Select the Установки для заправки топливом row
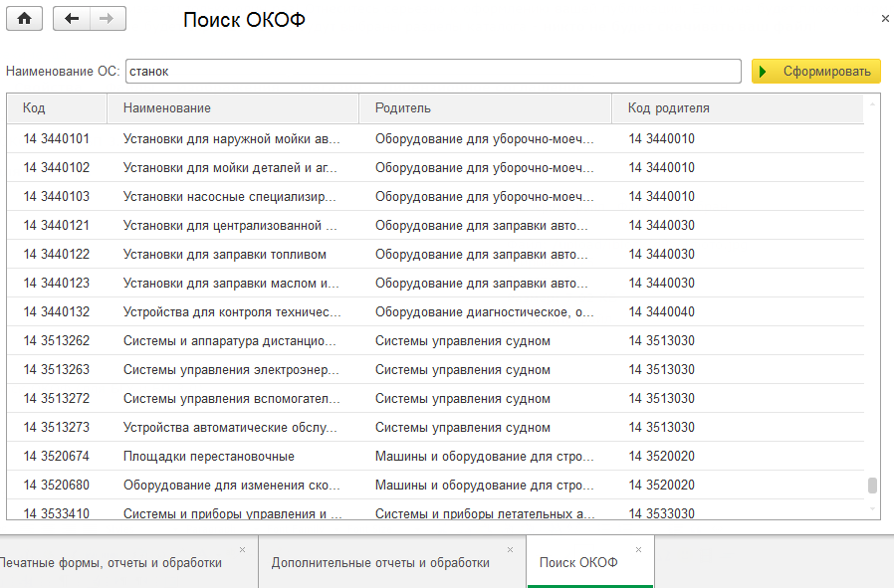Image resolution: width=894 pixels, height=588 pixels. click(225, 255)
